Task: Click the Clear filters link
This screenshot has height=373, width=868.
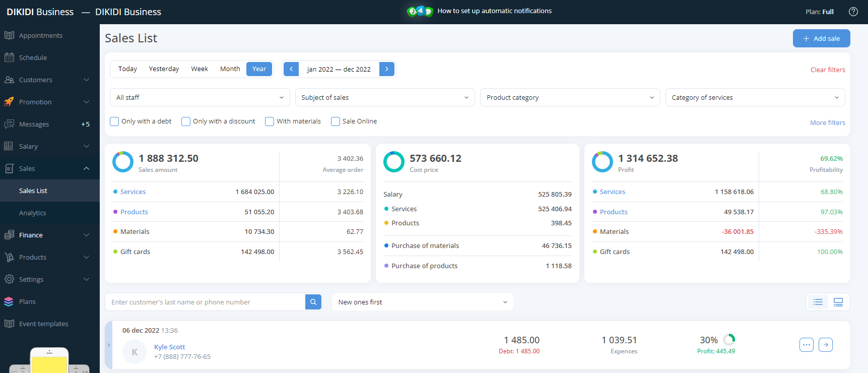Action: click(828, 70)
